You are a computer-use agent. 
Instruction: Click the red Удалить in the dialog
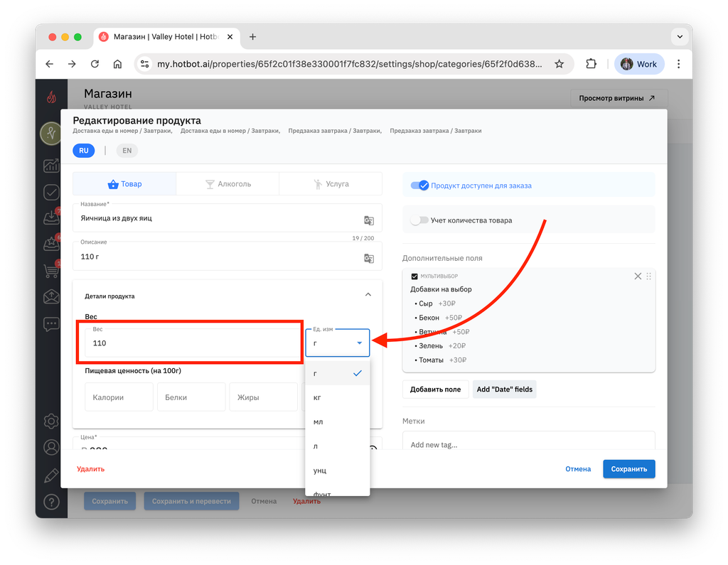click(x=90, y=469)
